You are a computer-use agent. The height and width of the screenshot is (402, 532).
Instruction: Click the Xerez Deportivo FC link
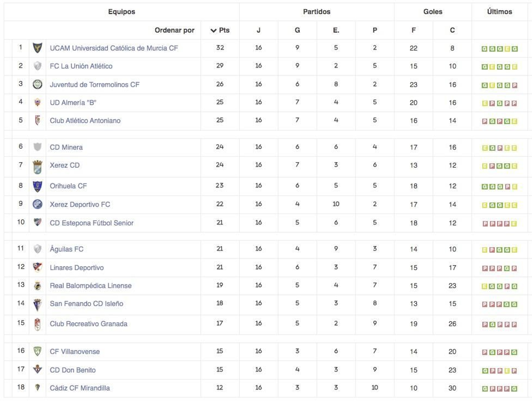[x=80, y=204]
